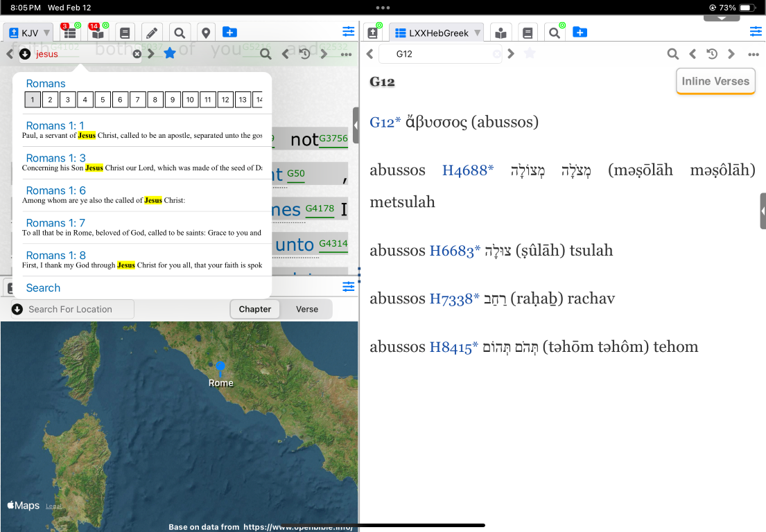Open left pane display settings sliders
766x532 pixels.
tap(348, 32)
